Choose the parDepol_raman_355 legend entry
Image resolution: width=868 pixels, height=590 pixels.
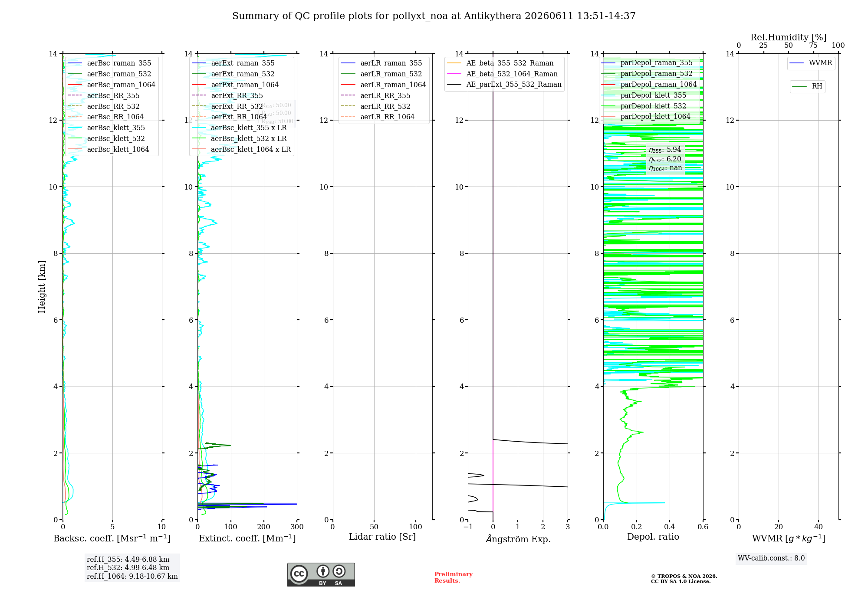(x=647, y=63)
